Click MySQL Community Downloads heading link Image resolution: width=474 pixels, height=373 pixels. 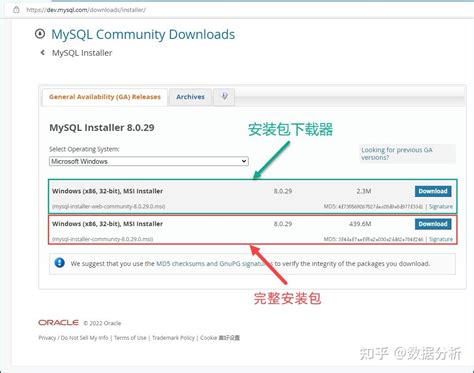pos(143,34)
